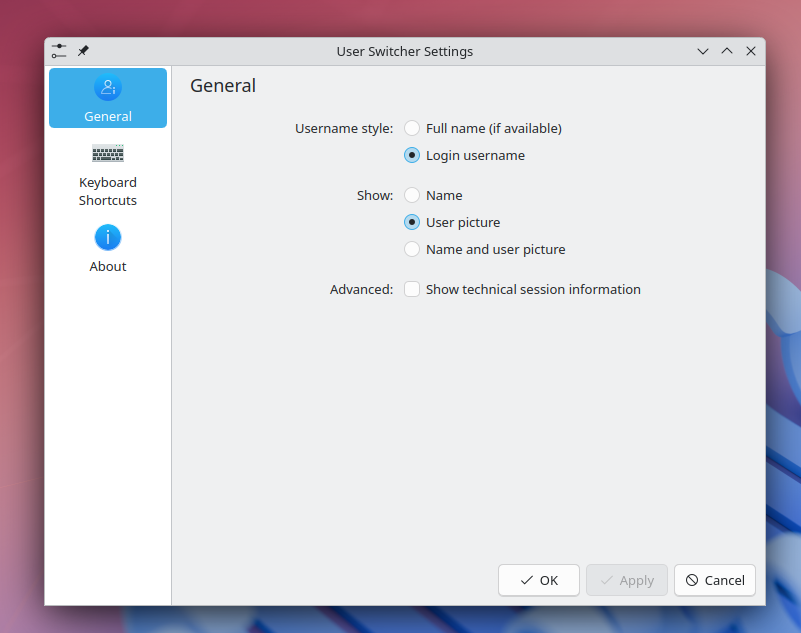The width and height of the screenshot is (801, 633).
Task: Click the 'General' page heading
Action: pos(223,85)
